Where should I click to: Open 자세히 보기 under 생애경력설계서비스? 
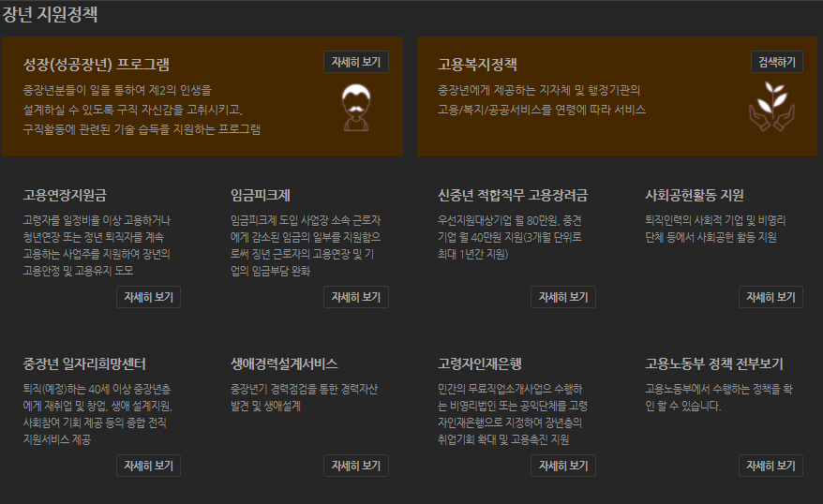click(356, 466)
